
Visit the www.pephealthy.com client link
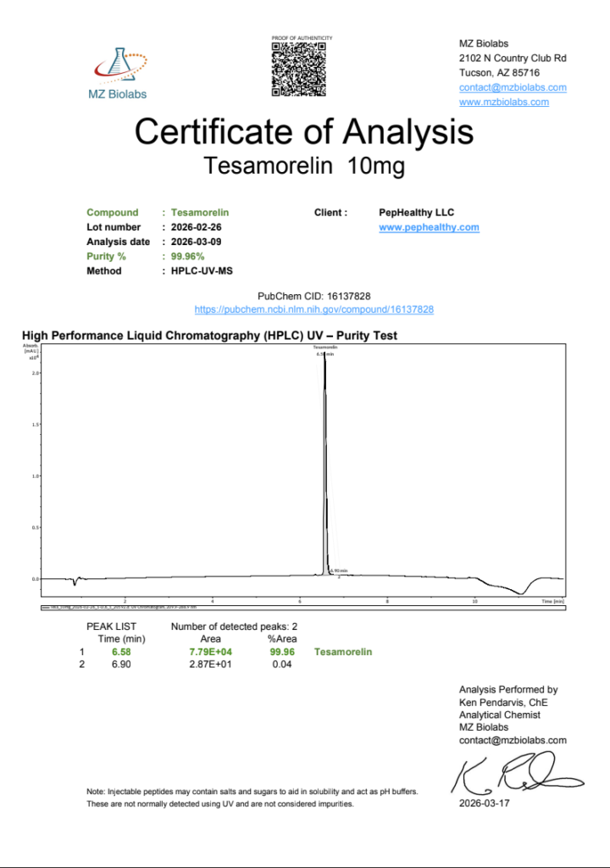[429, 227]
